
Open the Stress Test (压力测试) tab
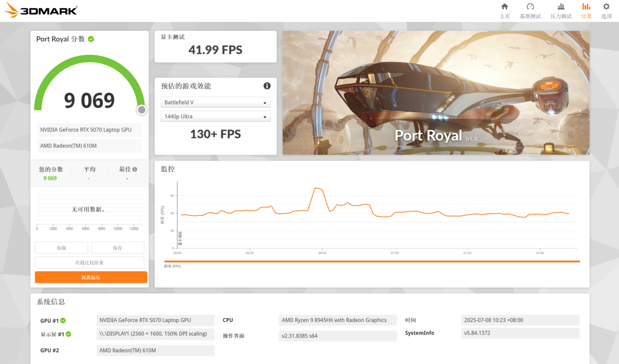point(561,11)
